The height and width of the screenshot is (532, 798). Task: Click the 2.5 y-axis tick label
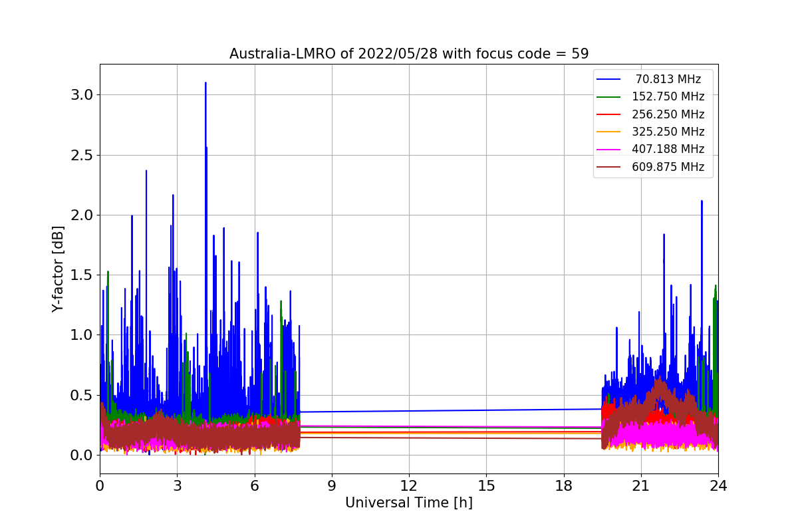click(82, 155)
